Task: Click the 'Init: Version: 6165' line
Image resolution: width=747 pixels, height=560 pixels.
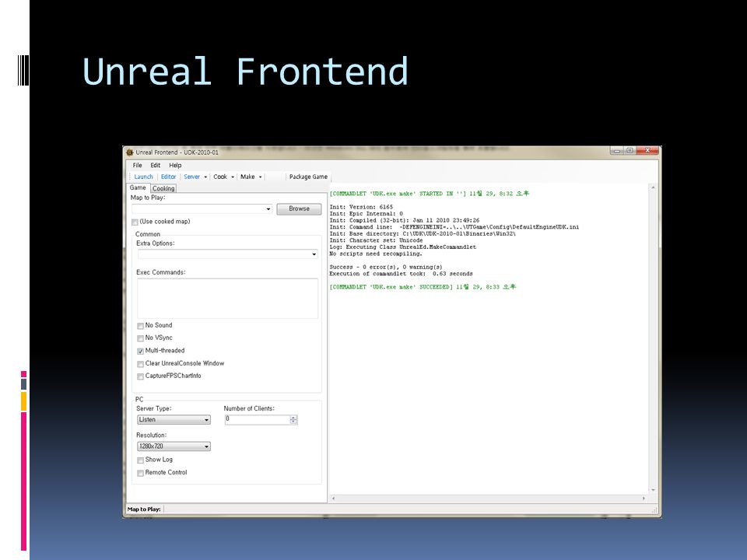Action: [361, 207]
